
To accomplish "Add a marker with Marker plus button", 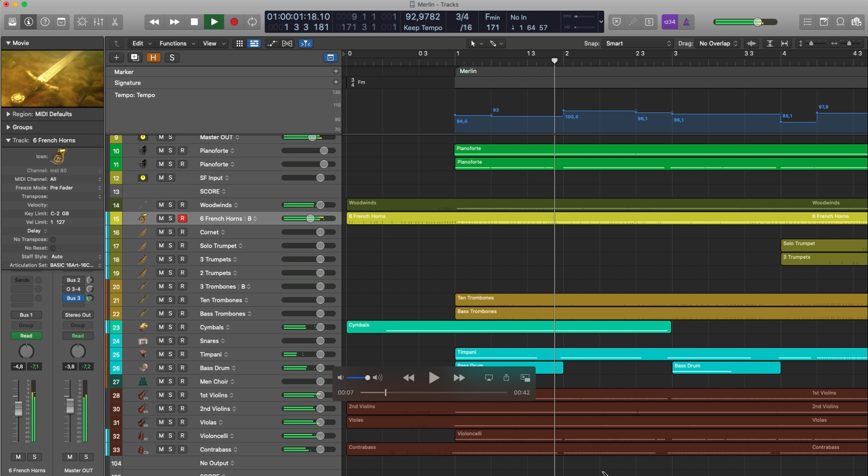I will click(336, 71).
